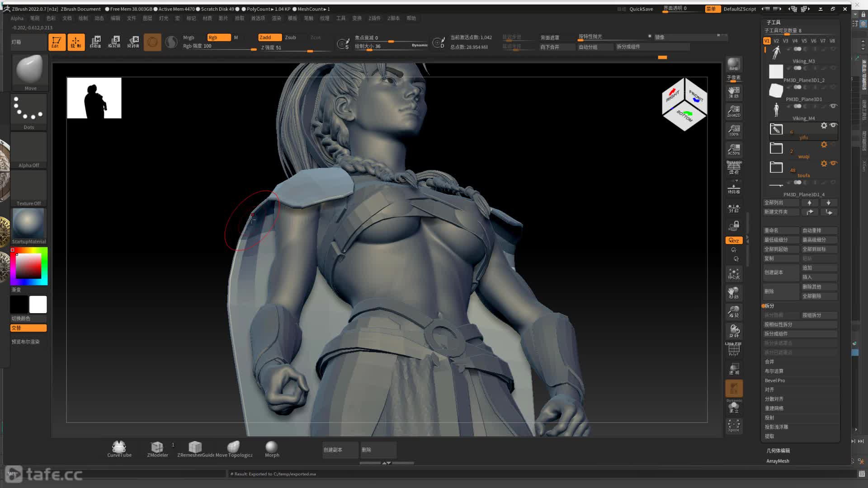
Task: Expand the 提取 (Extract) section
Action: [769, 436]
